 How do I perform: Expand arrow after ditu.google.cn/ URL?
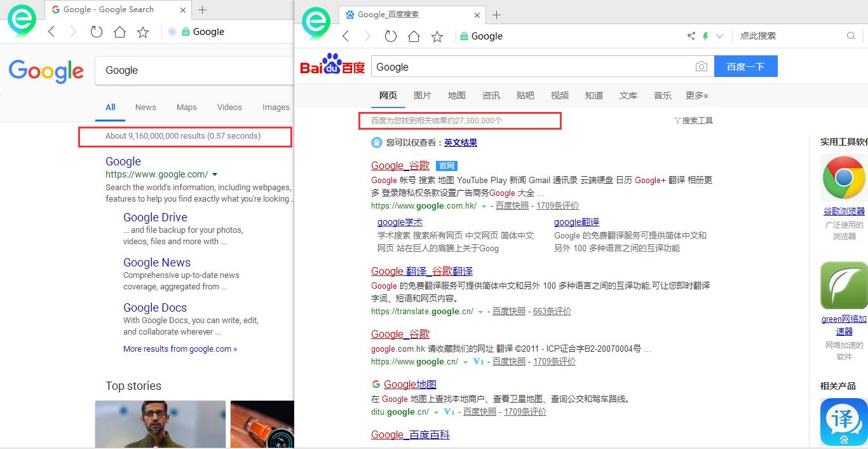tap(436, 412)
